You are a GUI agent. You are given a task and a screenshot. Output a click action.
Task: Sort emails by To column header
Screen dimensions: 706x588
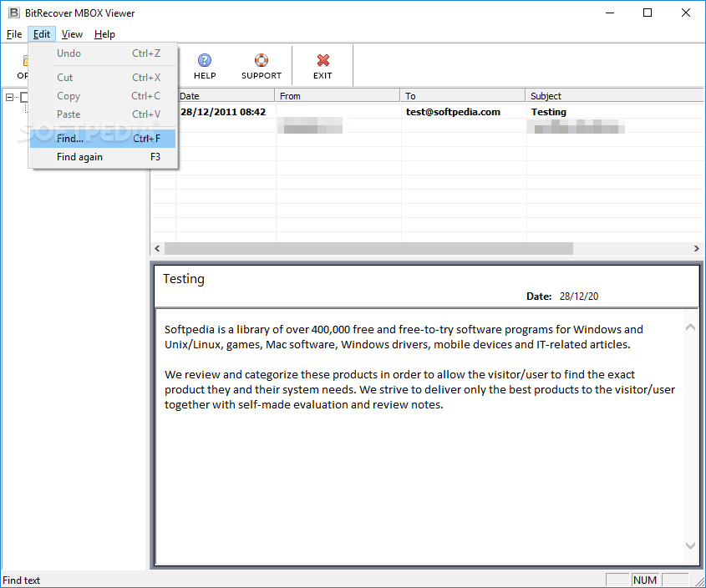pos(463,96)
